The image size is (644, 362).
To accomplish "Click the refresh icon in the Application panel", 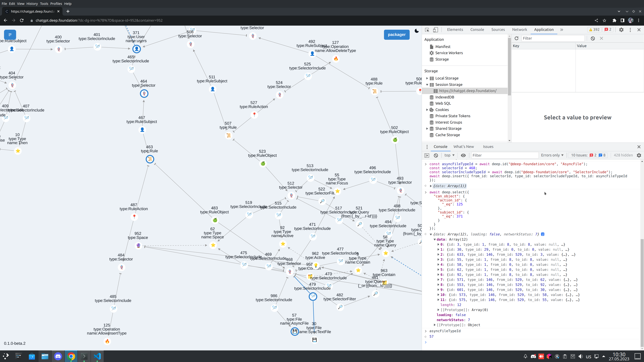I will (517, 38).
